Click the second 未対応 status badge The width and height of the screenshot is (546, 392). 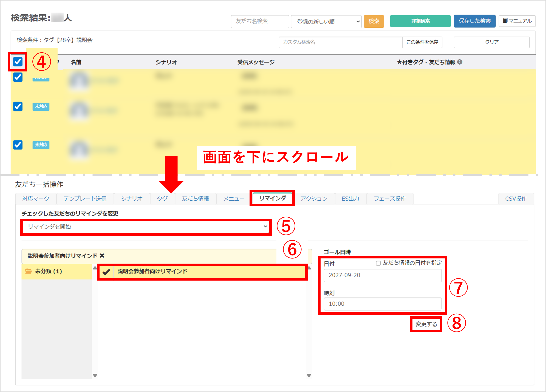click(41, 106)
